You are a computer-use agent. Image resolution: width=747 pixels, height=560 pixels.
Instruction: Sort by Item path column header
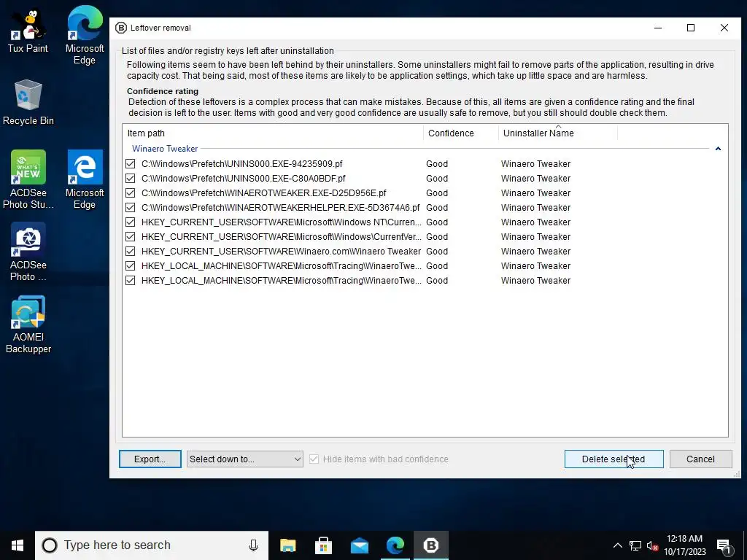273,133
